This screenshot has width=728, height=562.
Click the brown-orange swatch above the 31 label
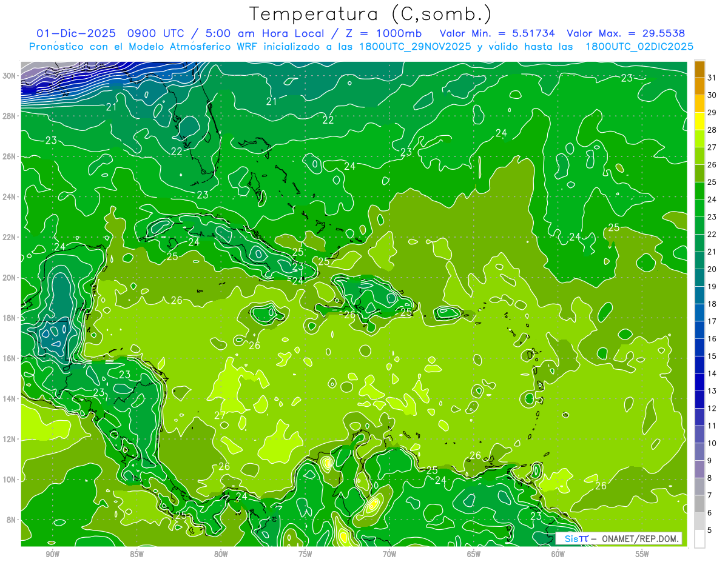pyautogui.click(x=699, y=69)
